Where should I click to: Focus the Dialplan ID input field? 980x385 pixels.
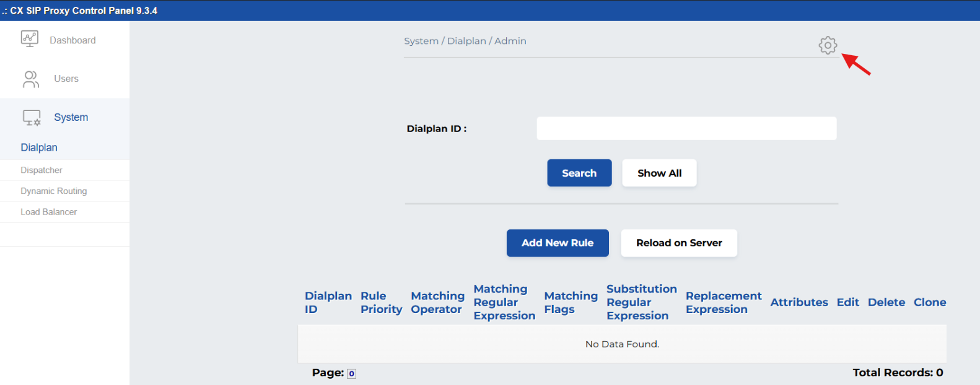point(686,128)
